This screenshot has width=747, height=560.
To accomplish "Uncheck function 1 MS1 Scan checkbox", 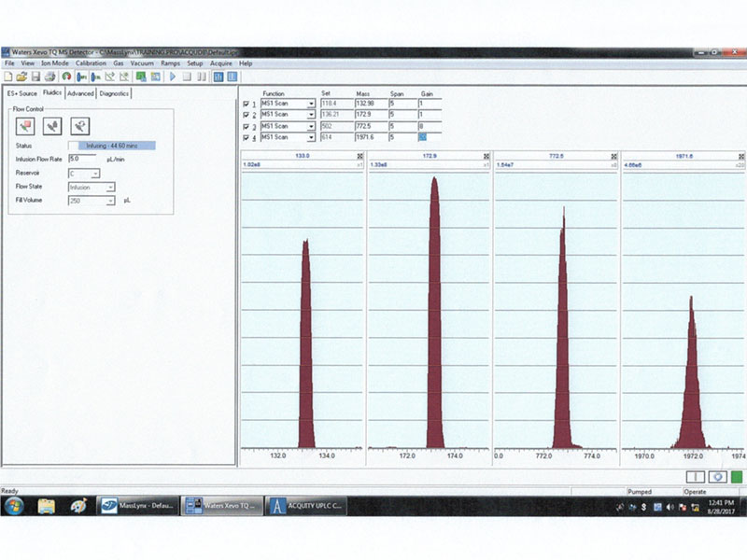I will click(247, 104).
